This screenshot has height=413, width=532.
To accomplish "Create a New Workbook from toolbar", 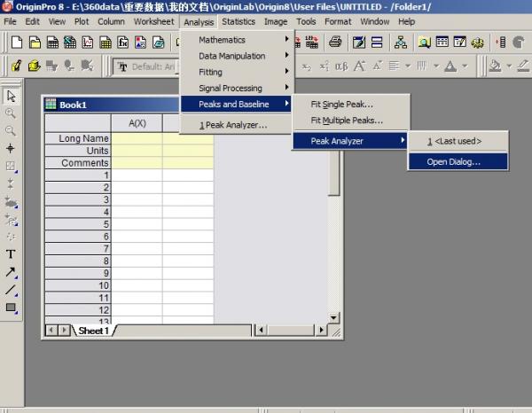I will (52, 43).
